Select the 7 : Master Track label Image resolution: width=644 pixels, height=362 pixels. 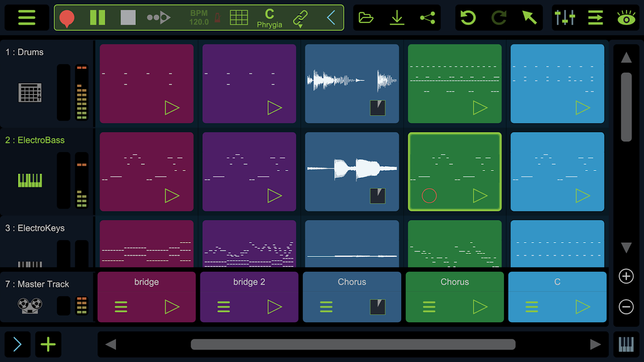[x=37, y=284]
